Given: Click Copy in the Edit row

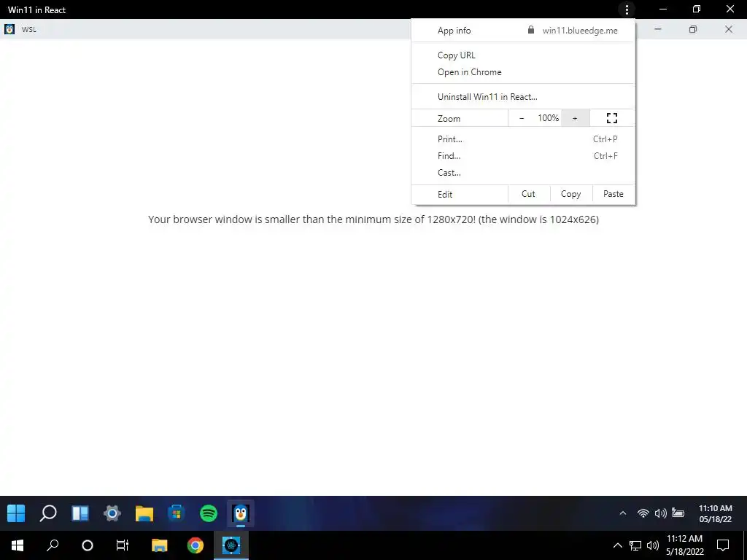Looking at the screenshot, I should click(570, 194).
